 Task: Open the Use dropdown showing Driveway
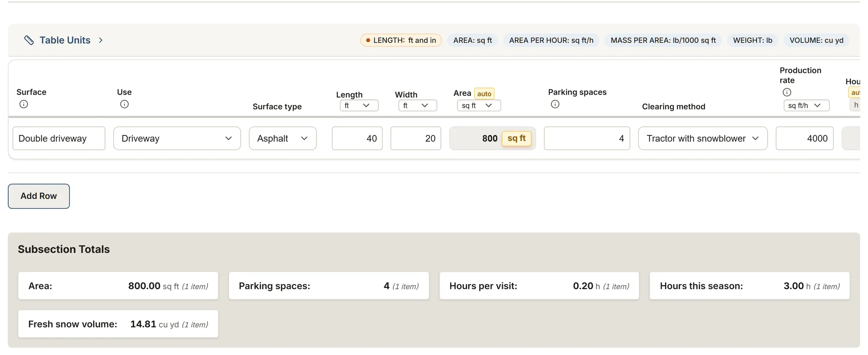coord(177,138)
